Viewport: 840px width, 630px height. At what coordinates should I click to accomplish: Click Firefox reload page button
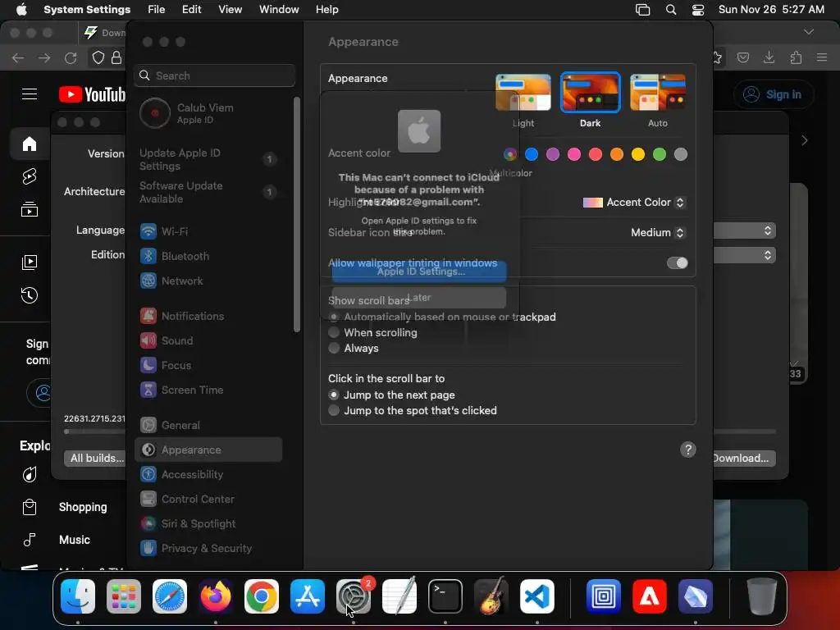(x=71, y=58)
